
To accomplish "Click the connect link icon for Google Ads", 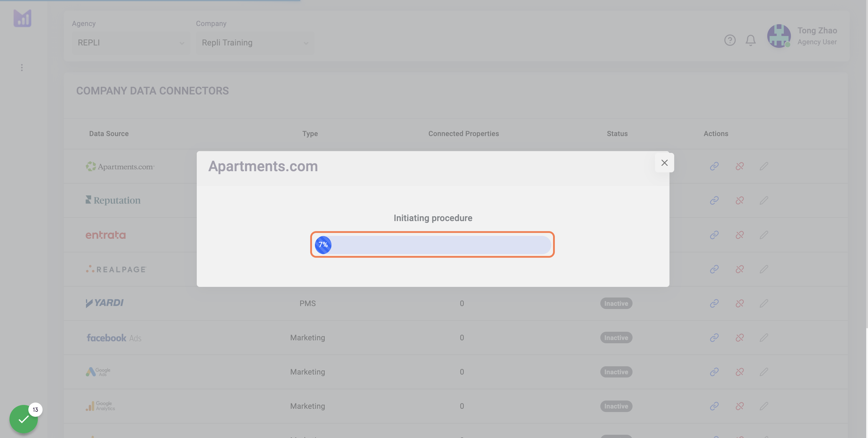I will pos(714,372).
